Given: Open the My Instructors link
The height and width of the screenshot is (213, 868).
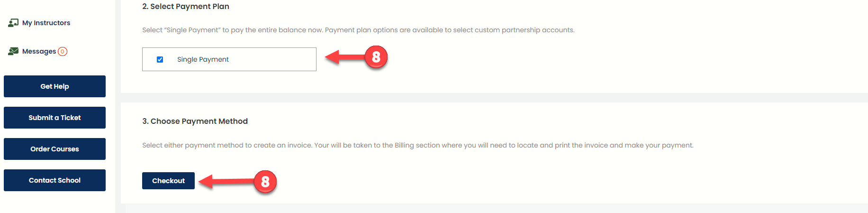Looking at the screenshot, I should tap(46, 23).
